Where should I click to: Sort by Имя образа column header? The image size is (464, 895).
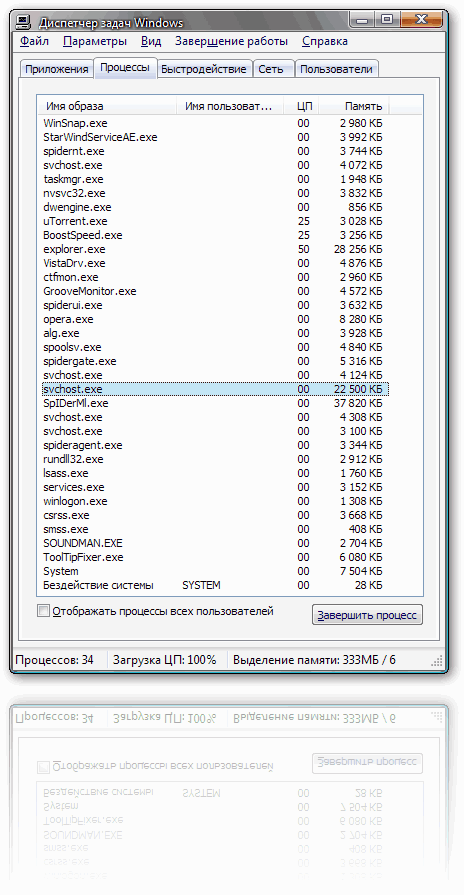click(x=106, y=106)
